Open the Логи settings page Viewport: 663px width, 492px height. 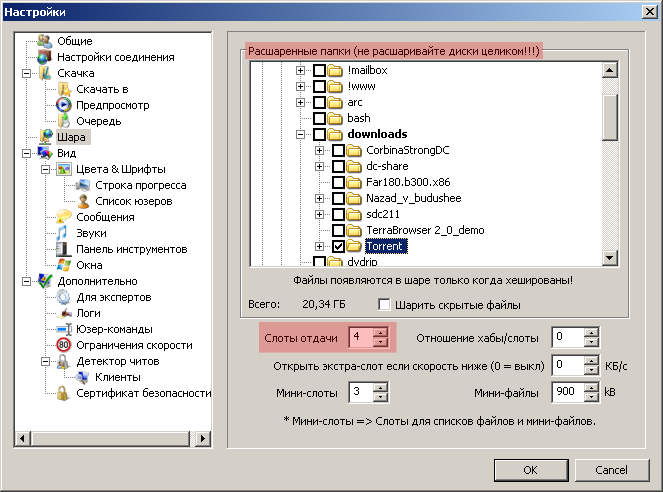click(88, 313)
